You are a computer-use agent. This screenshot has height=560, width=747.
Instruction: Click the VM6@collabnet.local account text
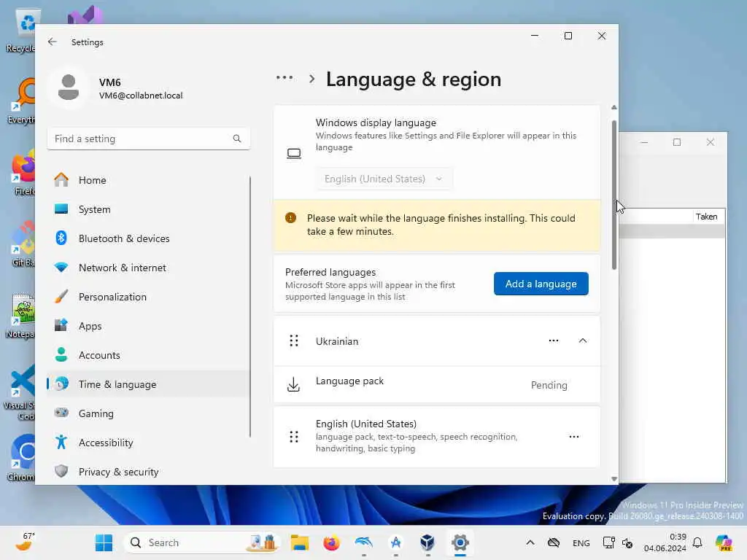141,96
